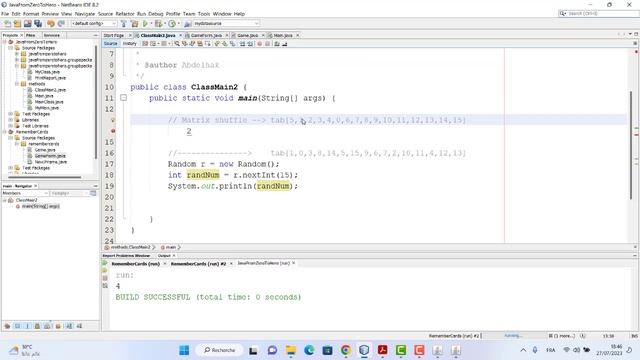This screenshot has height=360, width=640.
Task: Click the History view button
Action: click(129, 44)
